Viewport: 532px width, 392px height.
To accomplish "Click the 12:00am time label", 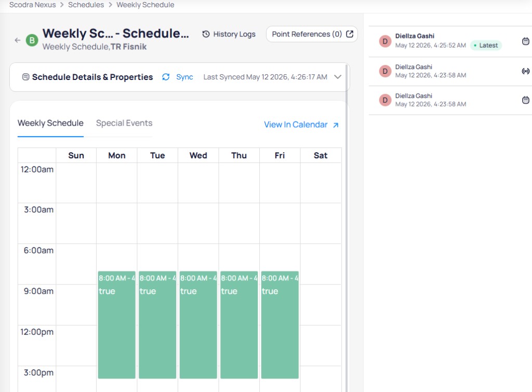I will (37, 169).
